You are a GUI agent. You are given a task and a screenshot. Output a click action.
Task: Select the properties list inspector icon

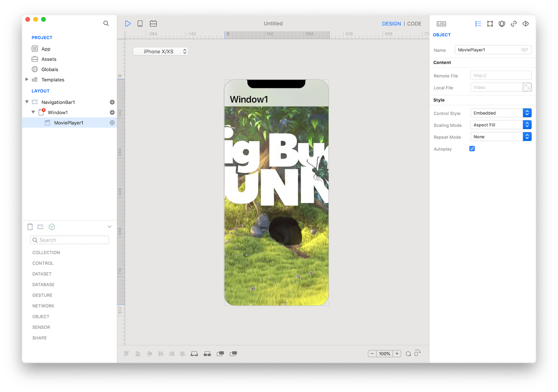point(478,24)
